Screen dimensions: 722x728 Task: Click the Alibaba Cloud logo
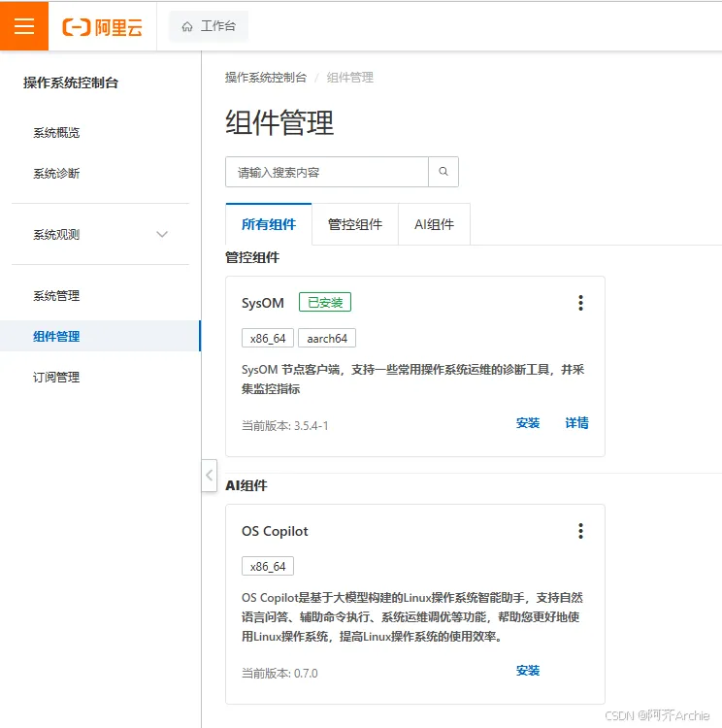[x=102, y=27]
